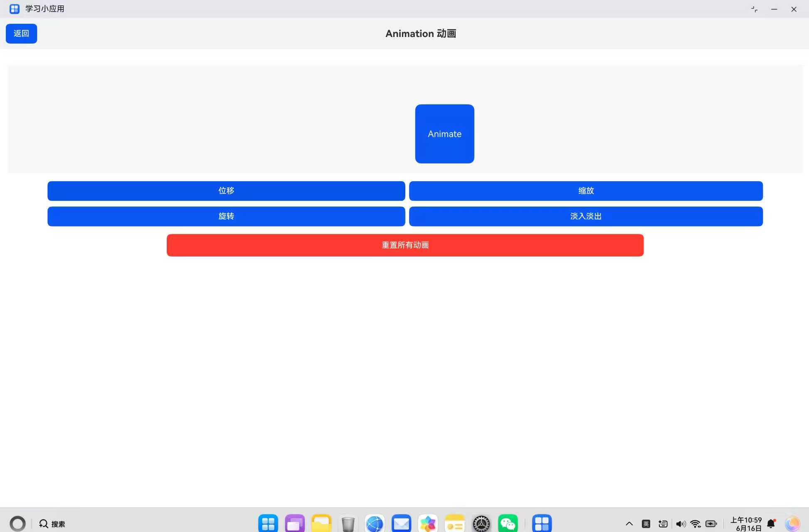
Task: Open the battery status tray icon
Action: pyautogui.click(x=711, y=524)
